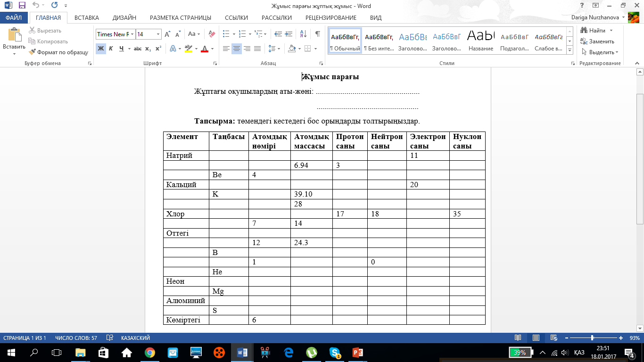Switch to Read Mode view in status bar

pos(518,338)
